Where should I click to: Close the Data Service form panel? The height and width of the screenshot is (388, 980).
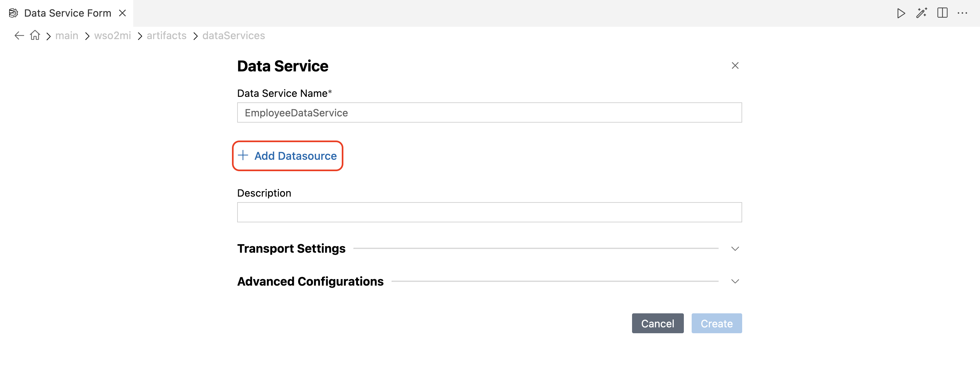click(735, 66)
